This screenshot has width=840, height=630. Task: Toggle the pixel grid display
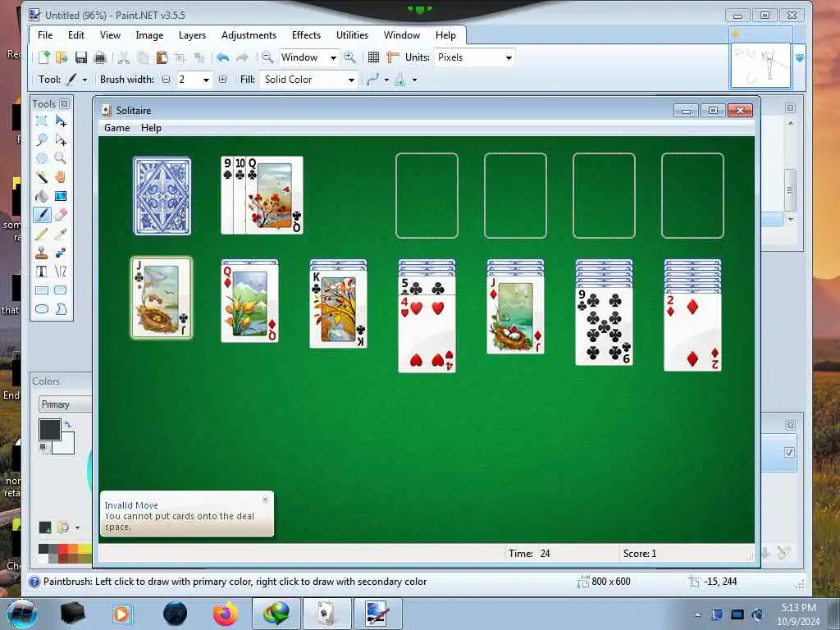tap(374, 57)
